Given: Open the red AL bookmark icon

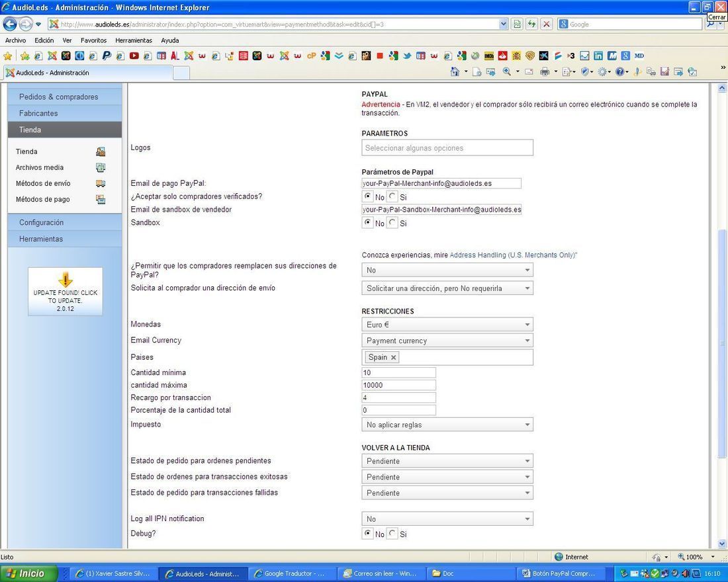Looking at the screenshot, I should tap(175, 56).
